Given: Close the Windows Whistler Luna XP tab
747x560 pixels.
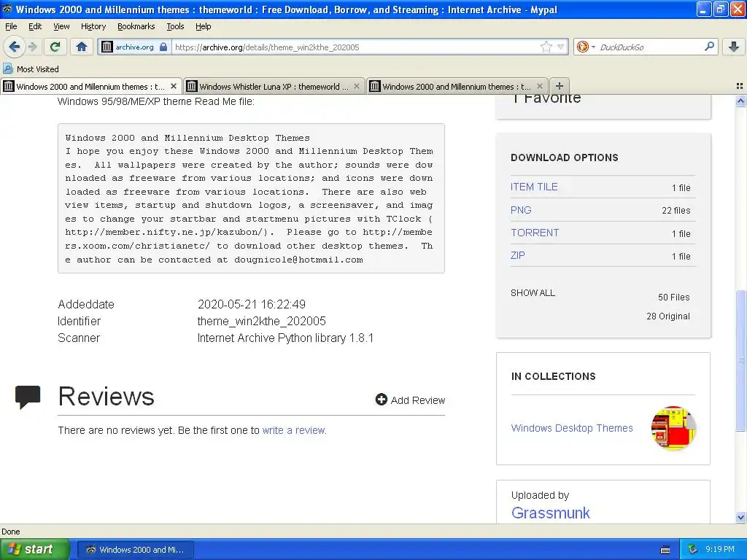Looking at the screenshot, I should 356,86.
